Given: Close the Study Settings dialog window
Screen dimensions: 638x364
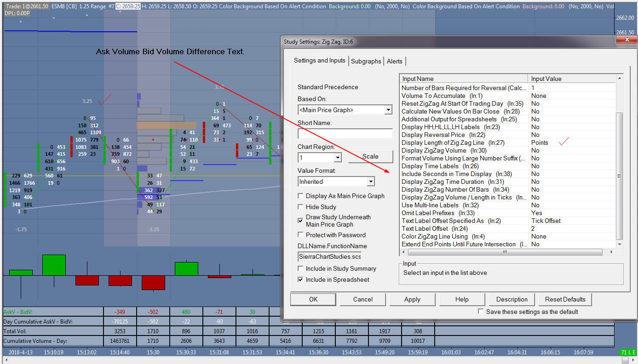Looking at the screenshot, I should tap(627, 41).
